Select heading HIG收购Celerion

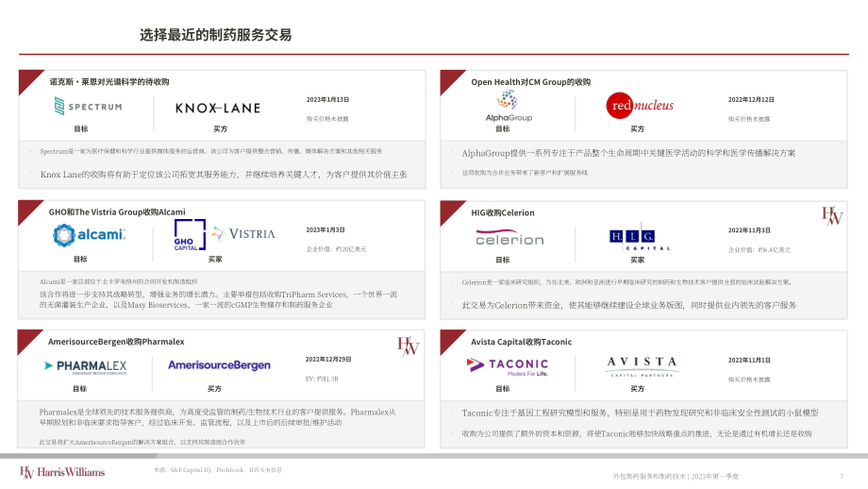tap(503, 212)
